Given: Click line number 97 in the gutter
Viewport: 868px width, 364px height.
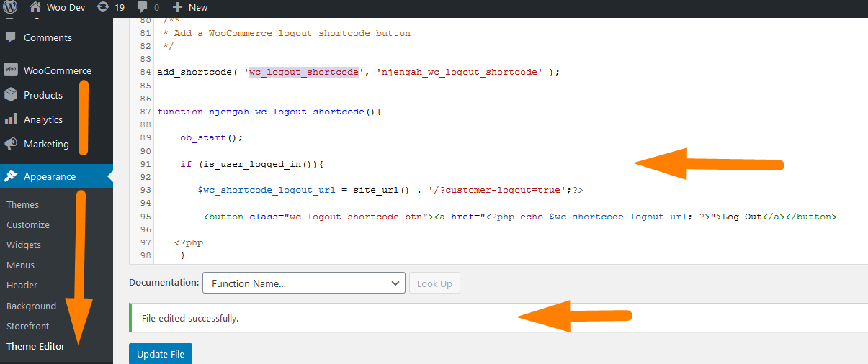Looking at the screenshot, I should [x=146, y=242].
